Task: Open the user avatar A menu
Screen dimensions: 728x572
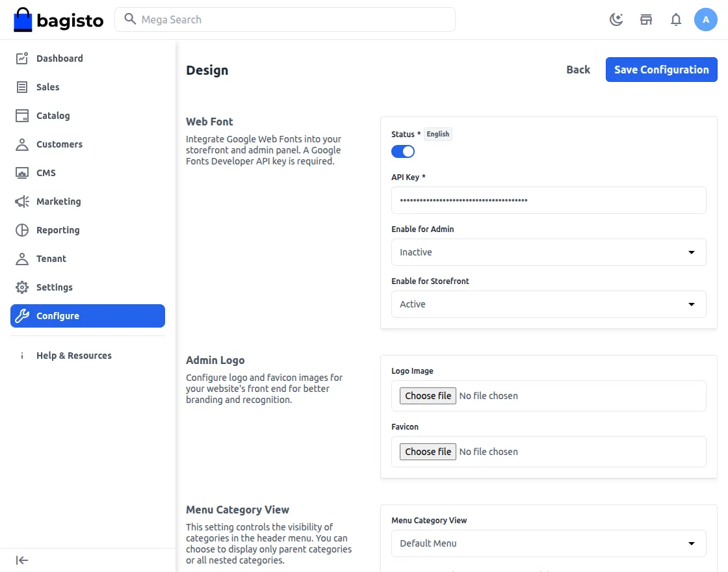Action: coord(705,19)
